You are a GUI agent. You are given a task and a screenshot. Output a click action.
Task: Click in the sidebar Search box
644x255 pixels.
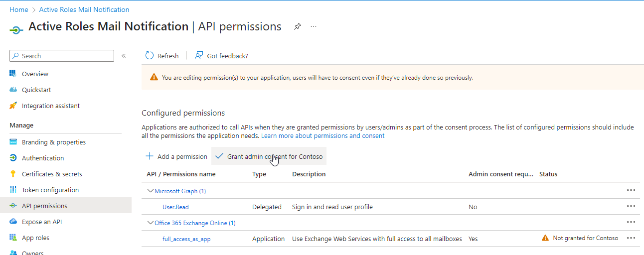62,56
